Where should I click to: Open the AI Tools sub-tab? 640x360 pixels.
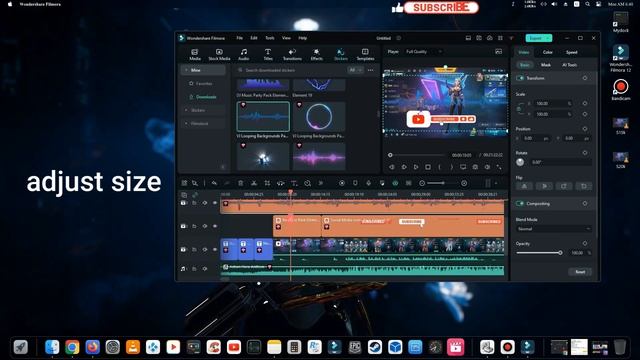coord(570,65)
